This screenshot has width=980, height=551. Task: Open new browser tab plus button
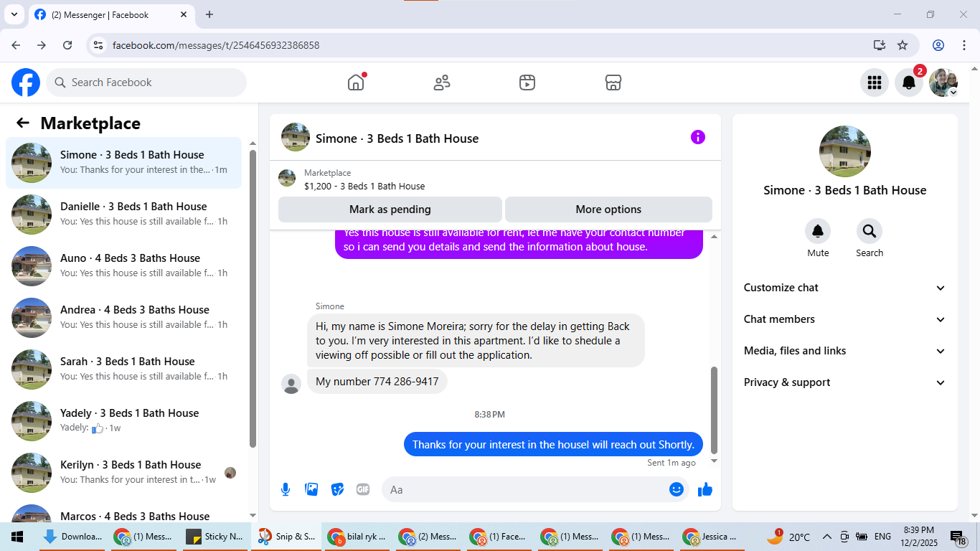click(x=209, y=14)
